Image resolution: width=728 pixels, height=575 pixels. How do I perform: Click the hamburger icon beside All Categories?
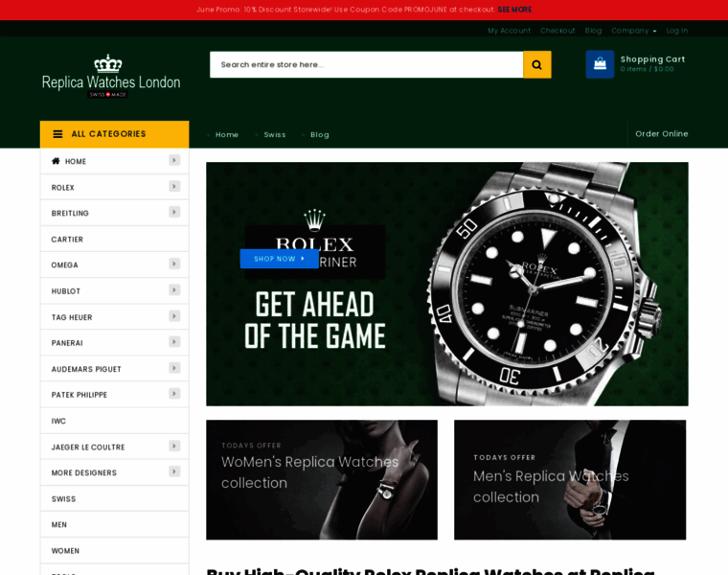[x=57, y=134]
